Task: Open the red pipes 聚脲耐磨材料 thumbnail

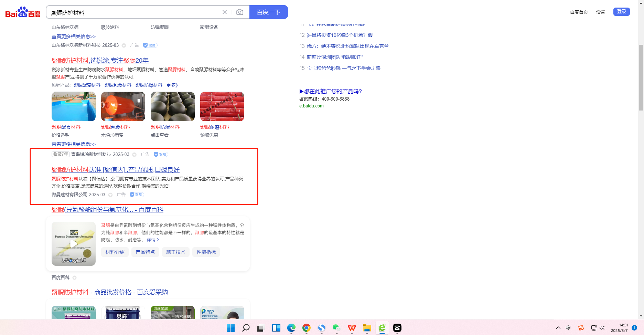Action: point(222,106)
